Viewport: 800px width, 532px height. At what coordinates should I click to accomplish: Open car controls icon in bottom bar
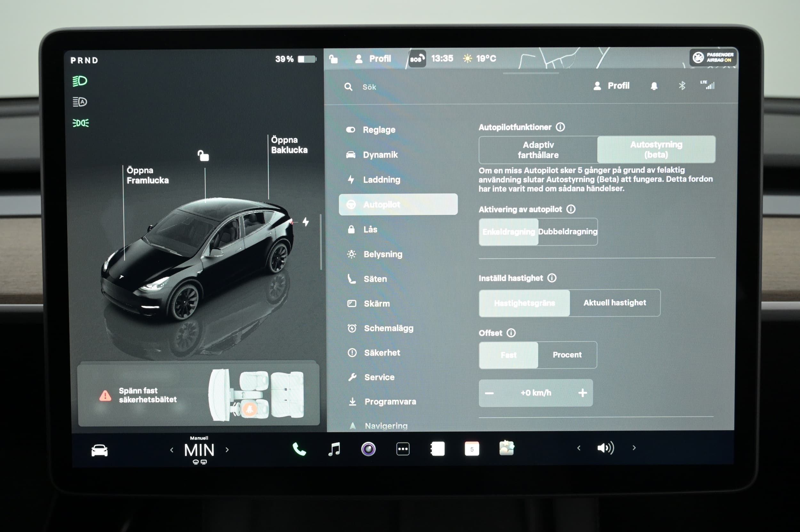click(100, 450)
